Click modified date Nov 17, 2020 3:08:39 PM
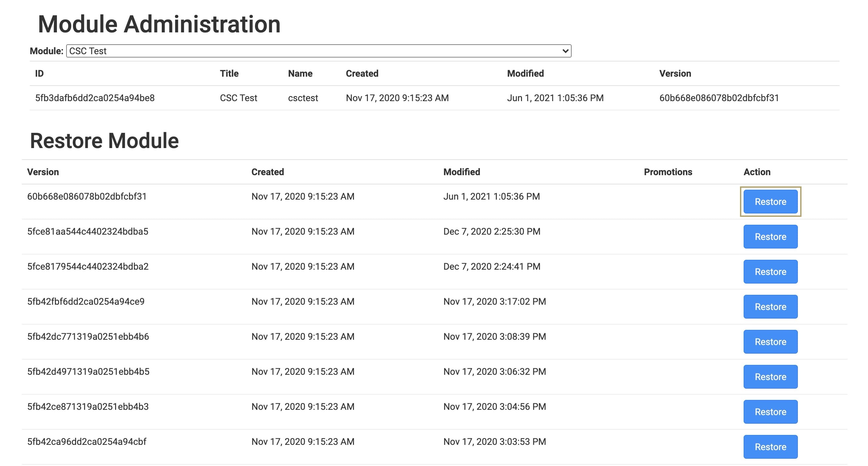The width and height of the screenshot is (868, 466). [495, 336]
